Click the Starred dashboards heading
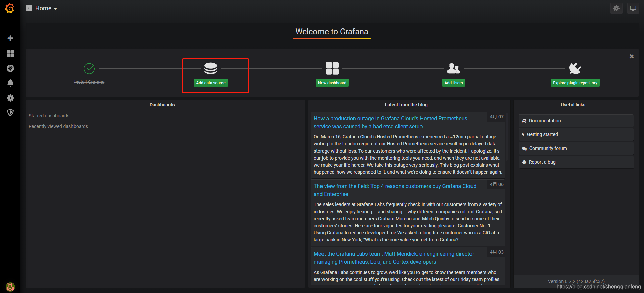The image size is (644, 293). tap(49, 116)
